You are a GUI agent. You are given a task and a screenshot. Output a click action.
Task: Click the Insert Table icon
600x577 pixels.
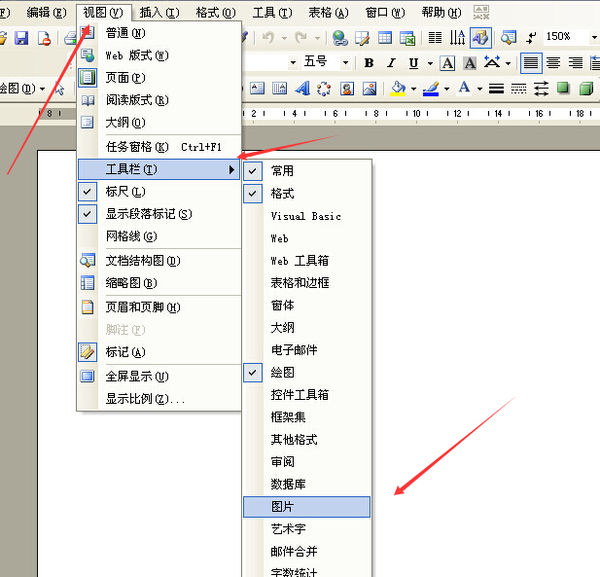click(385, 38)
